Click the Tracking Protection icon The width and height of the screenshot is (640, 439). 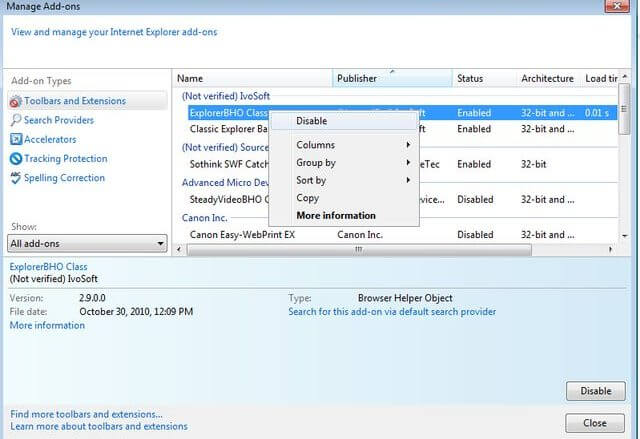(x=16, y=159)
